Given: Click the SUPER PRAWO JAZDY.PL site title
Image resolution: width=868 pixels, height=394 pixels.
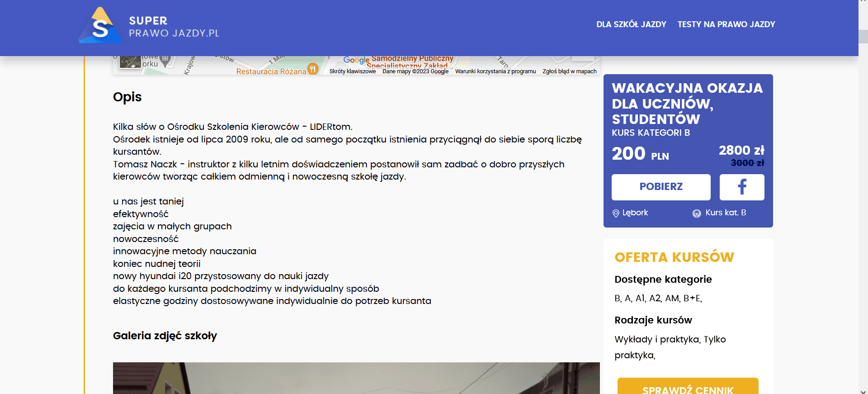Looking at the screenshot, I should [x=174, y=27].
